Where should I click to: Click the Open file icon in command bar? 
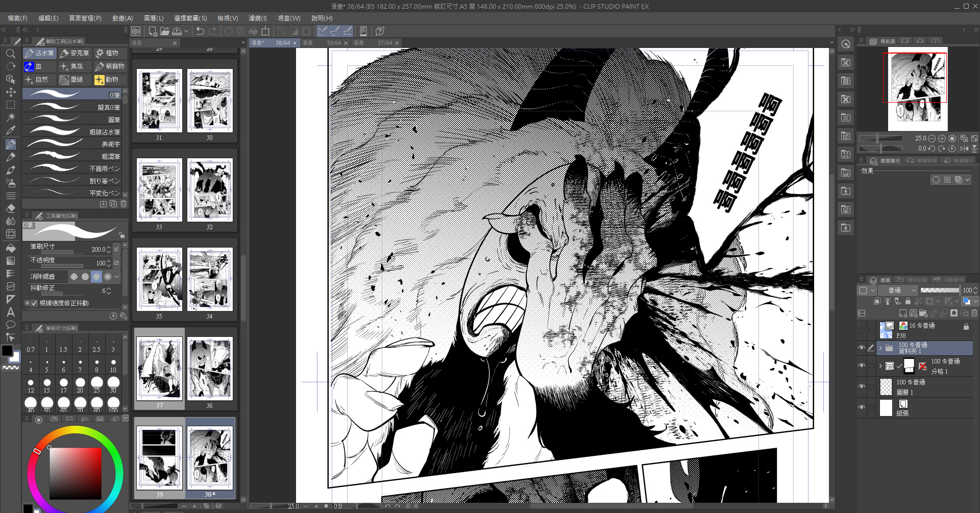tap(164, 31)
